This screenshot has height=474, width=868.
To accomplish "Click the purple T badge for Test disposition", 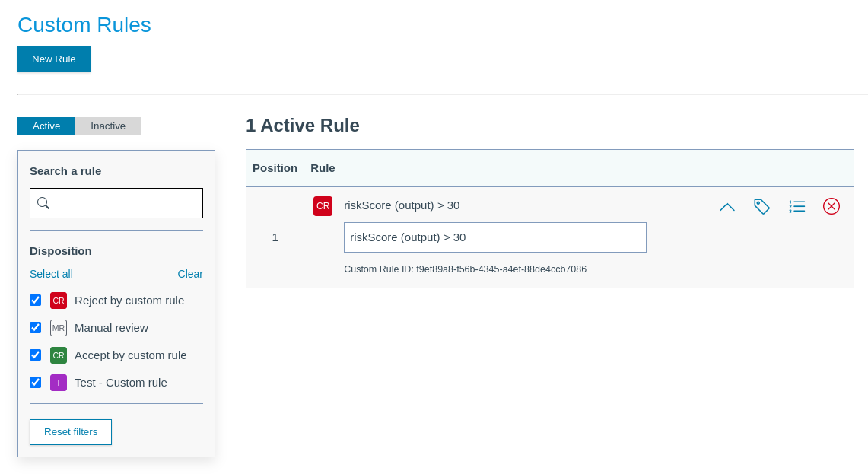I will point(59,383).
